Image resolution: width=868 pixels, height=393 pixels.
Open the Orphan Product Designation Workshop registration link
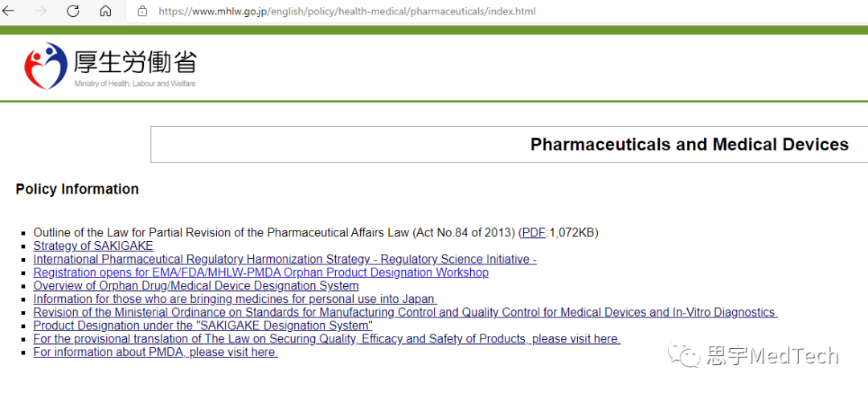(260, 272)
